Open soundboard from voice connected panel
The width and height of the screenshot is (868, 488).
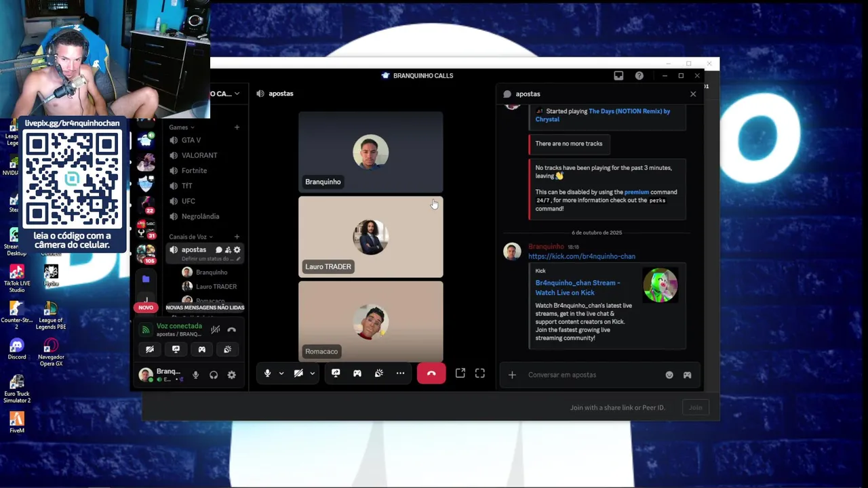[227, 350]
